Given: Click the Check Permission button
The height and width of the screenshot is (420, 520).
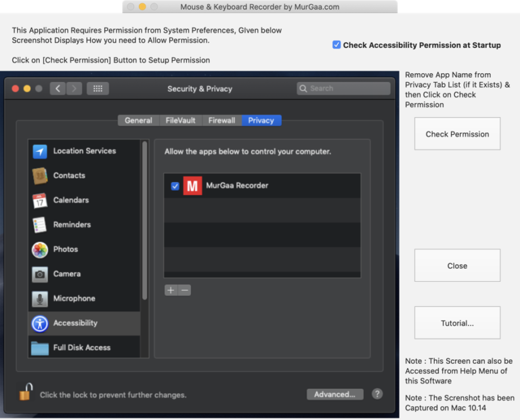Looking at the screenshot, I should coord(457,134).
